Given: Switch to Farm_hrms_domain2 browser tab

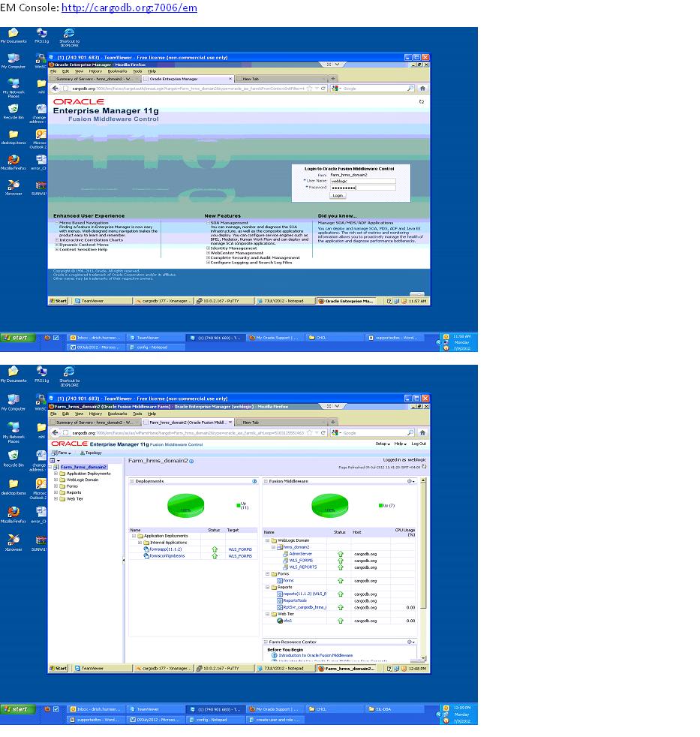Looking at the screenshot, I should pos(188,423).
